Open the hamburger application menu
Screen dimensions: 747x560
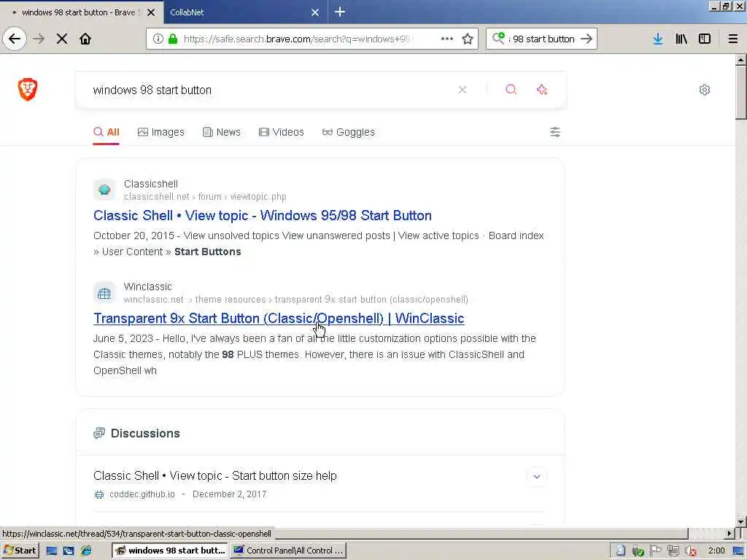tap(733, 39)
